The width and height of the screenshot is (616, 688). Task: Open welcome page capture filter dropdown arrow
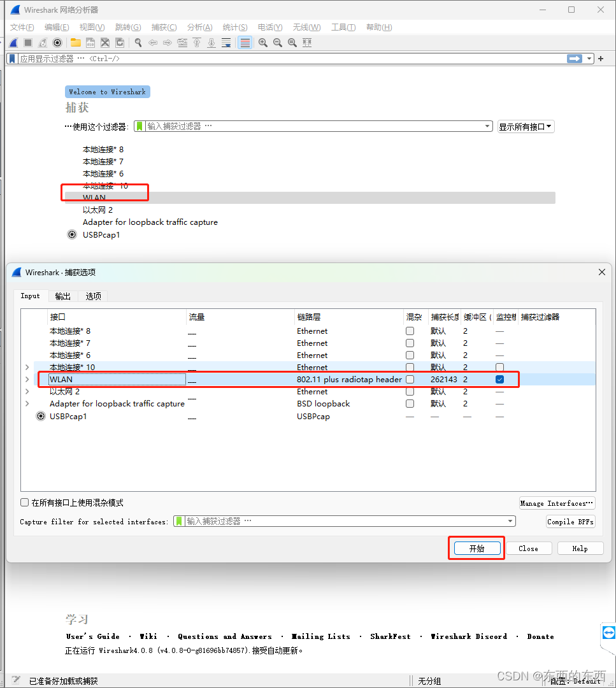(x=487, y=126)
